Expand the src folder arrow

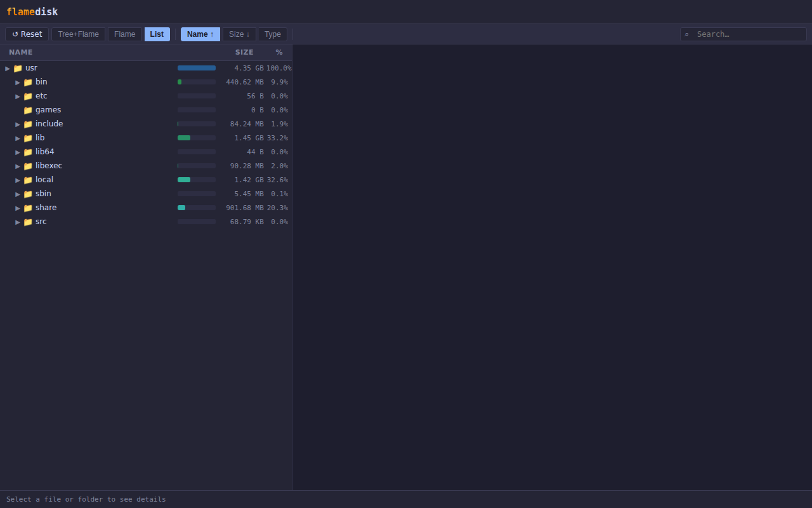[18, 222]
